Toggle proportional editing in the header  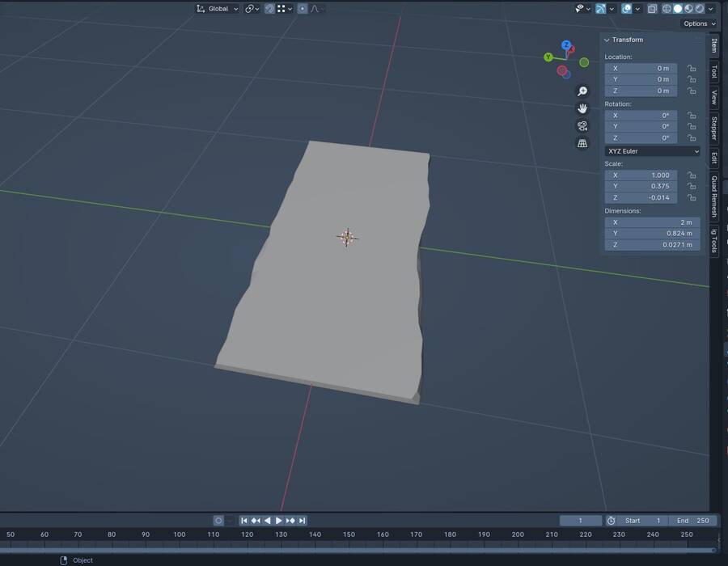point(303,9)
